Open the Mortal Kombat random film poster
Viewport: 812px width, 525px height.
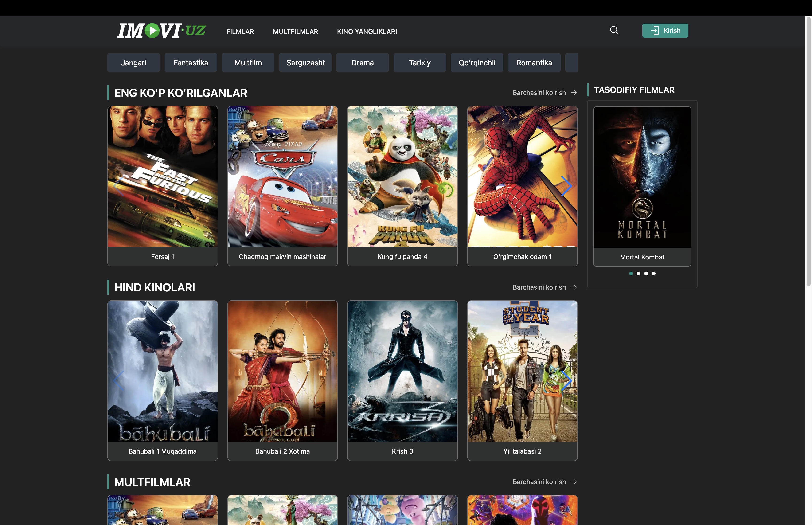642,177
